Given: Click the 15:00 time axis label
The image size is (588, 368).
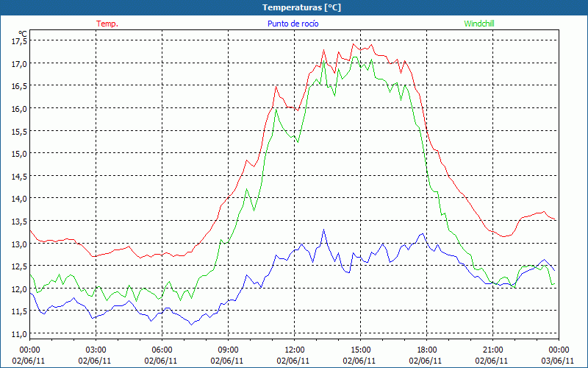Looking at the screenshot, I should pos(360,350).
